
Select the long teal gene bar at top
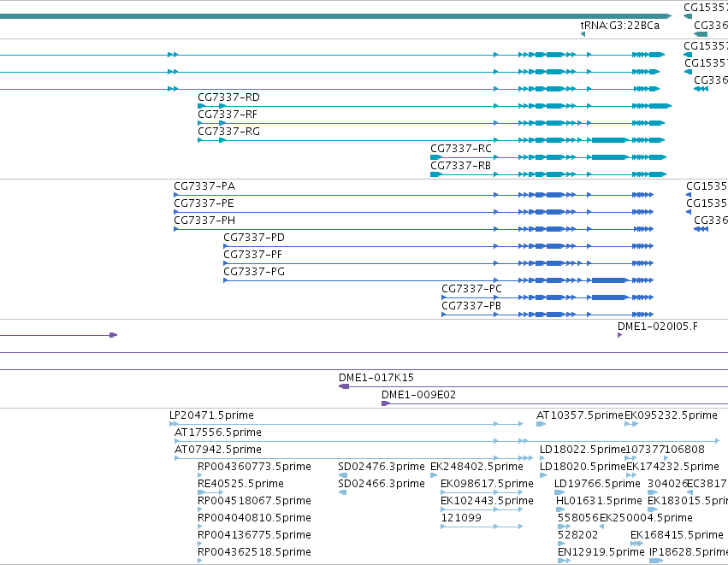(x=335, y=16)
